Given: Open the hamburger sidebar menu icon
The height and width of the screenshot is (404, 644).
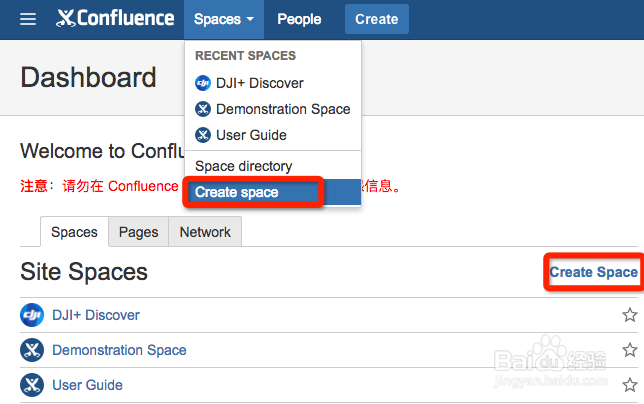Looking at the screenshot, I should [x=28, y=19].
